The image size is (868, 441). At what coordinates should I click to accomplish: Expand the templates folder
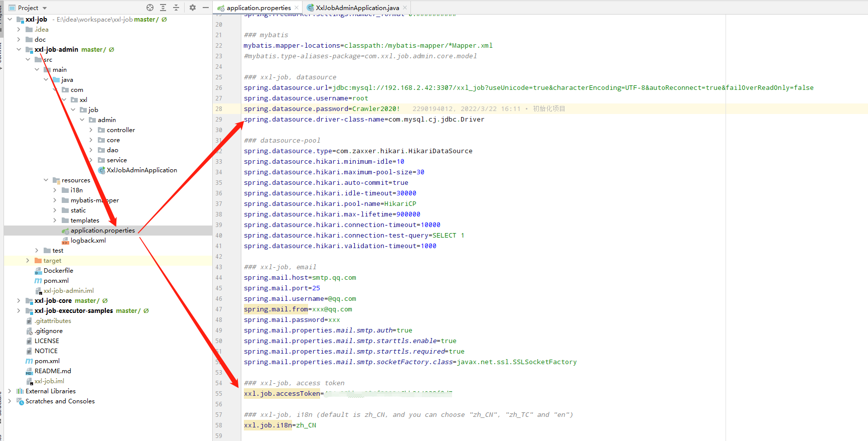point(55,220)
